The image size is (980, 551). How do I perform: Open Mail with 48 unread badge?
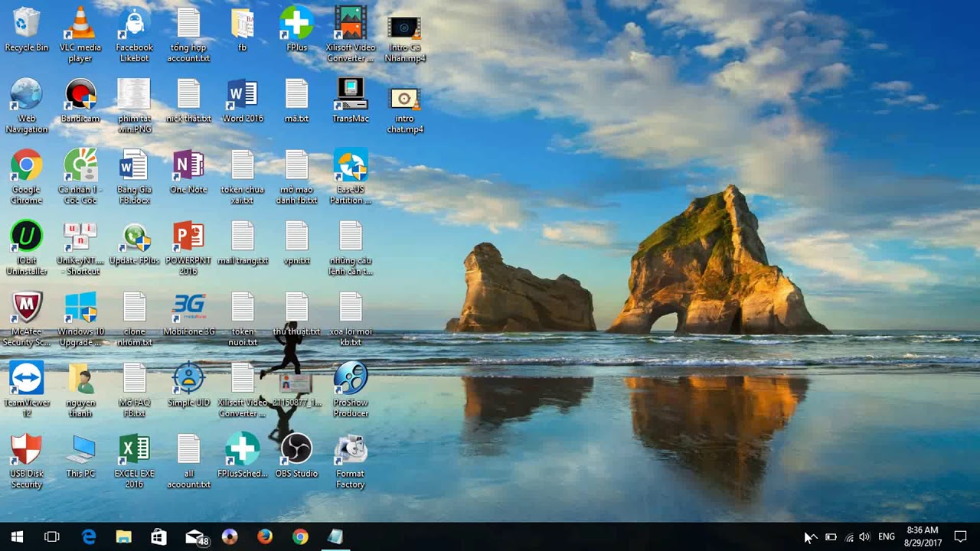196,537
